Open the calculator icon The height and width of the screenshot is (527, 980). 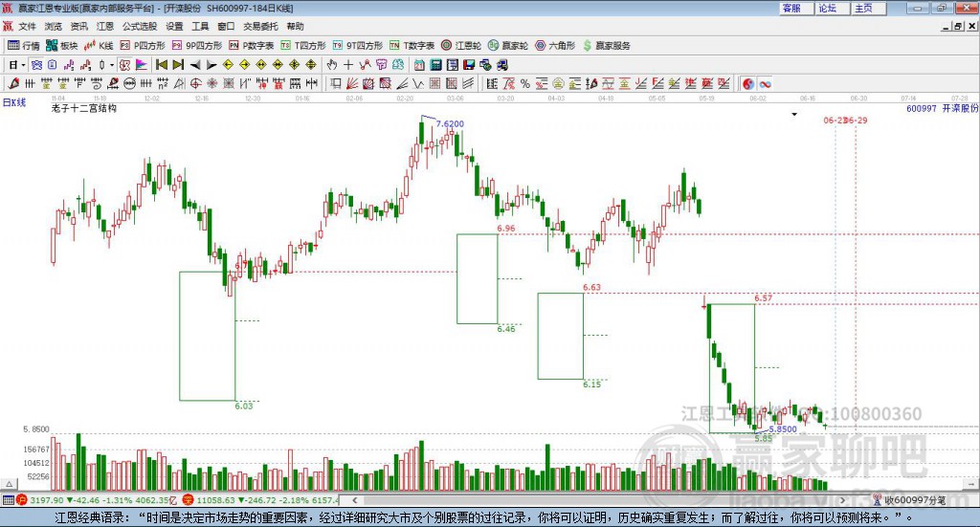click(x=435, y=65)
